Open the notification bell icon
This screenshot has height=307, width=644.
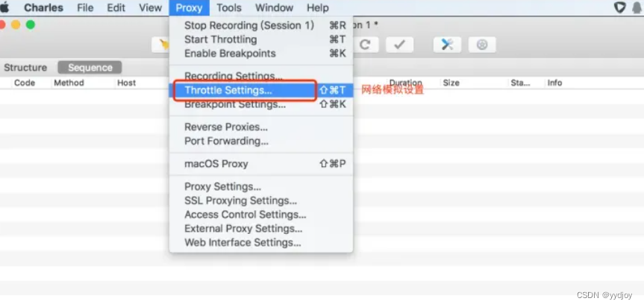637,7
